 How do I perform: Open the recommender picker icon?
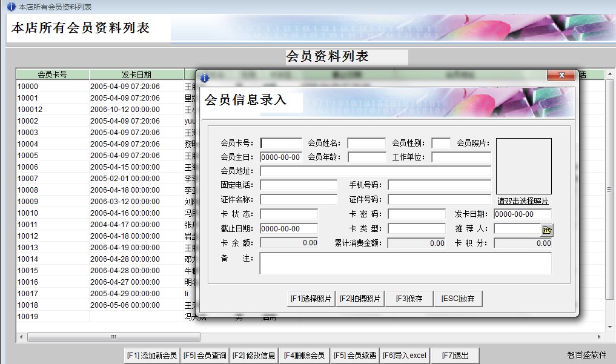[547, 230]
